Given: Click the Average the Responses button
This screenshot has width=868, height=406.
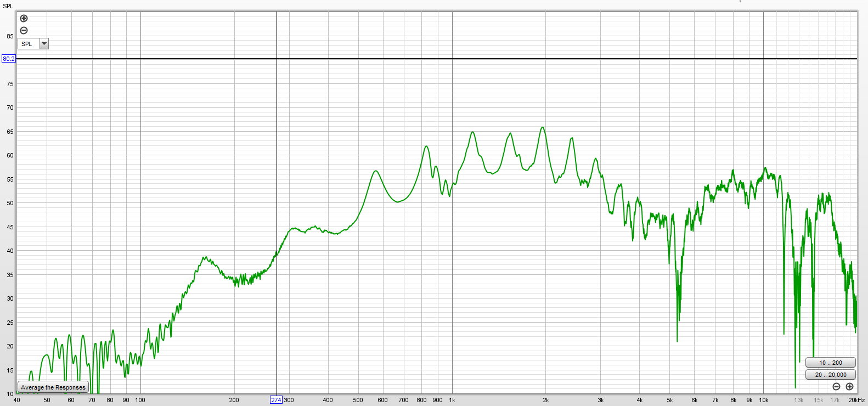Looking at the screenshot, I should click(x=53, y=387).
